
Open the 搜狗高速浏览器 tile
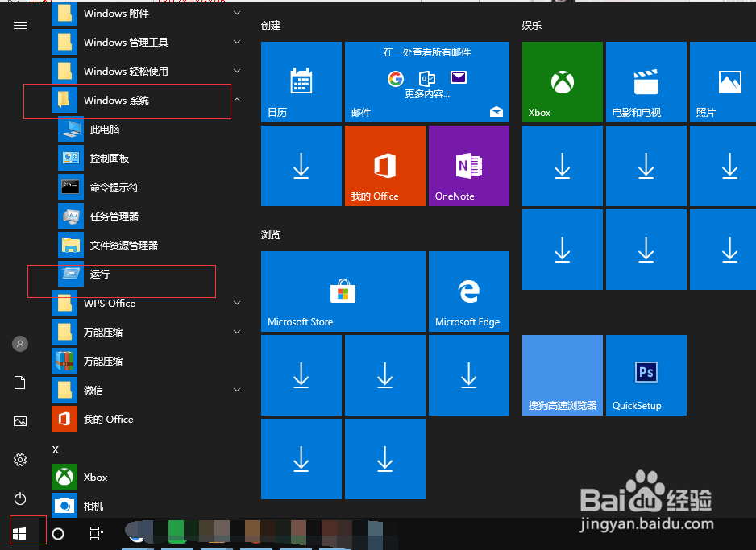coord(563,375)
